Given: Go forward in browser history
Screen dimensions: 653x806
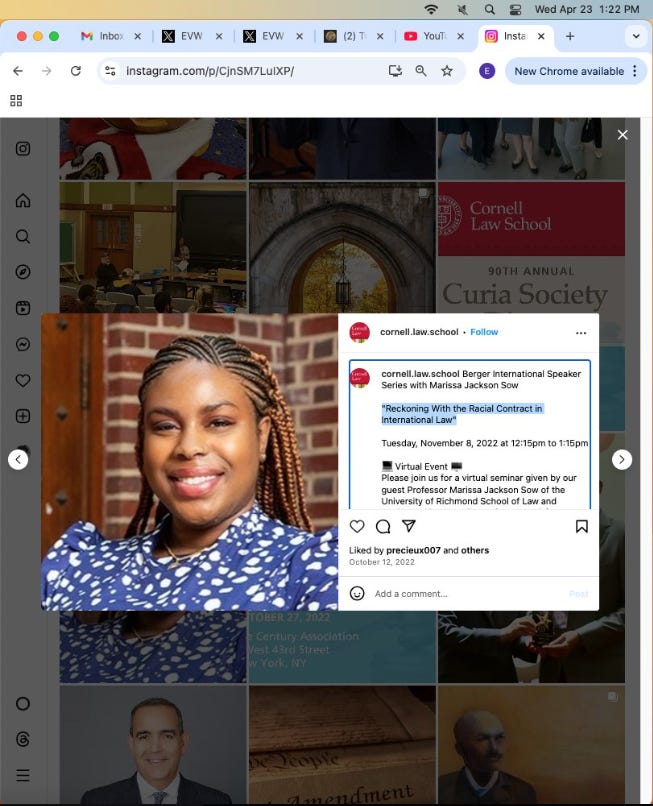Looking at the screenshot, I should click(x=47, y=71).
